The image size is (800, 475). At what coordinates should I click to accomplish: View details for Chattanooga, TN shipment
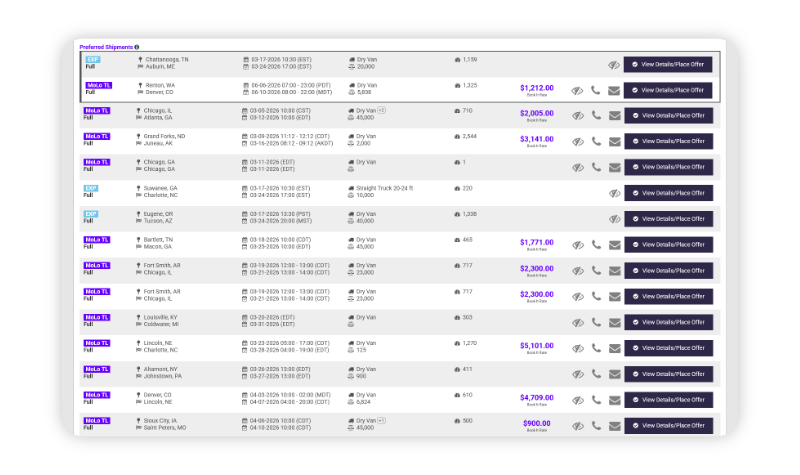[668, 64]
